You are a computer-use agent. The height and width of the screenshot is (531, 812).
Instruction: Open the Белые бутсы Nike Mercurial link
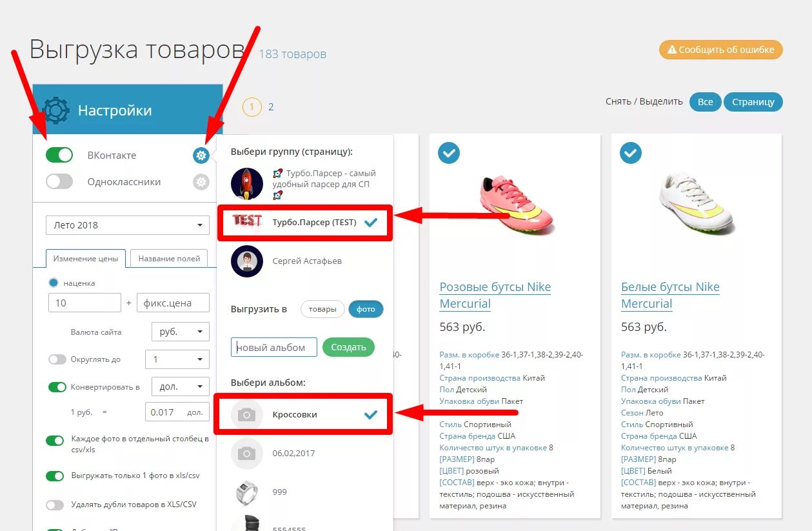pos(670,295)
